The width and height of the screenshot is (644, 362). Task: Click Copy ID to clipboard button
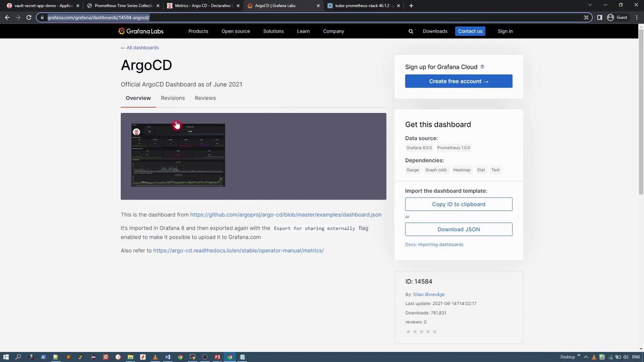(x=459, y=204)
